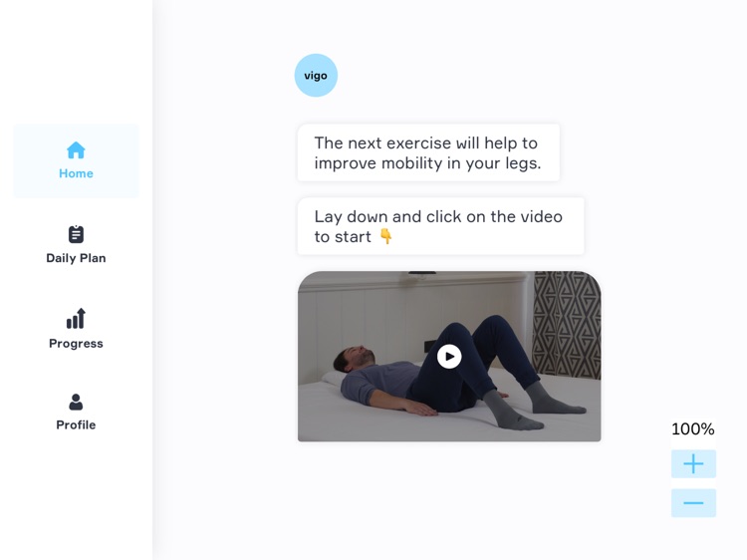747x560 pixels.
Task: Click message "Lay down and click on the video"
Action: [x=440, y=226]
